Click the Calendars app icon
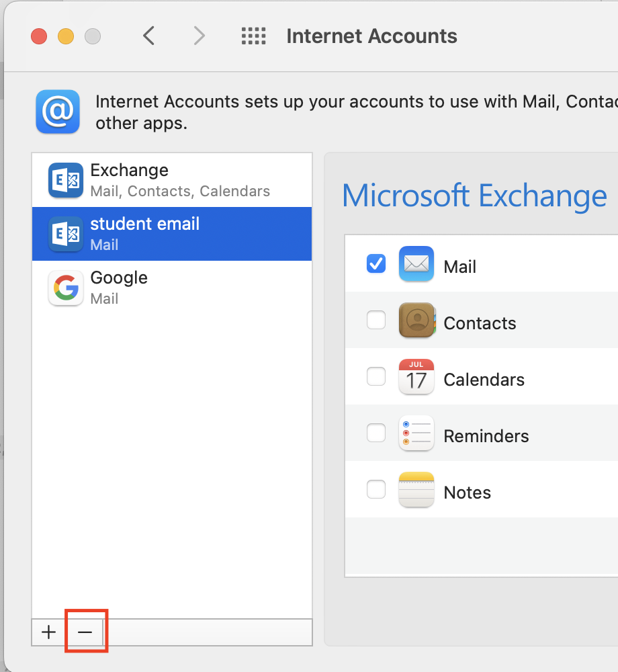Screen dimensions: 618x672 [416, 377]
